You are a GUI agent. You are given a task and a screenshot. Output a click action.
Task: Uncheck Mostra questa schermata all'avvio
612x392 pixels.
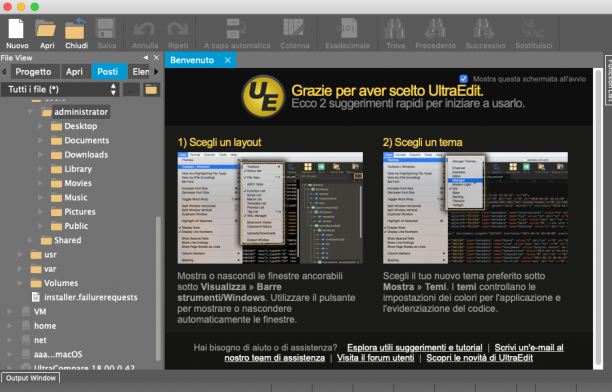click(x=463, y=79)
